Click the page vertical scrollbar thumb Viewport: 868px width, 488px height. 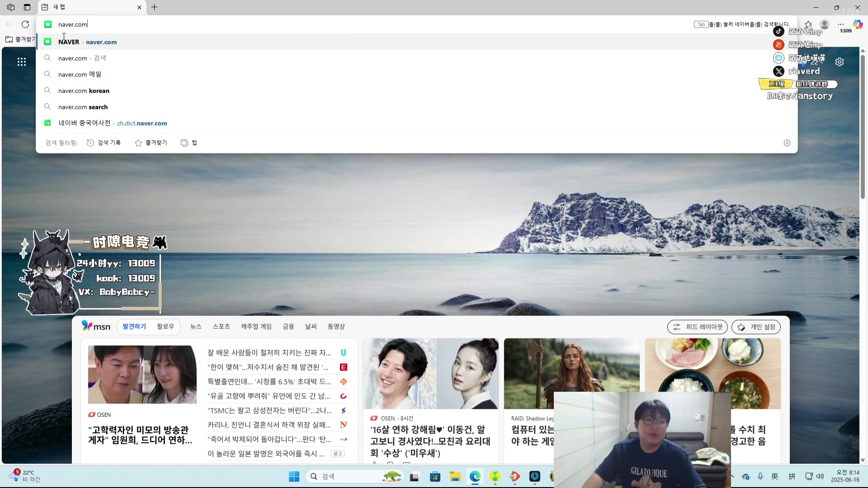[863, 127]
